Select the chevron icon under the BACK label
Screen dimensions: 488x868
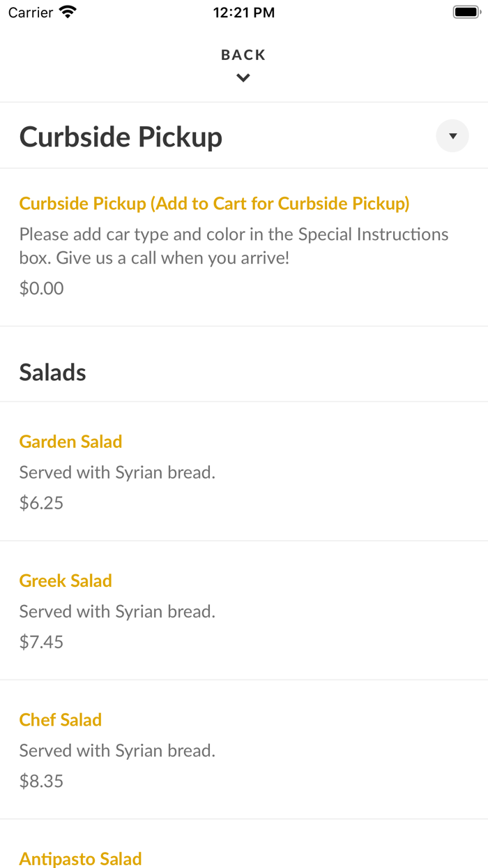click(x=243, y=77)
